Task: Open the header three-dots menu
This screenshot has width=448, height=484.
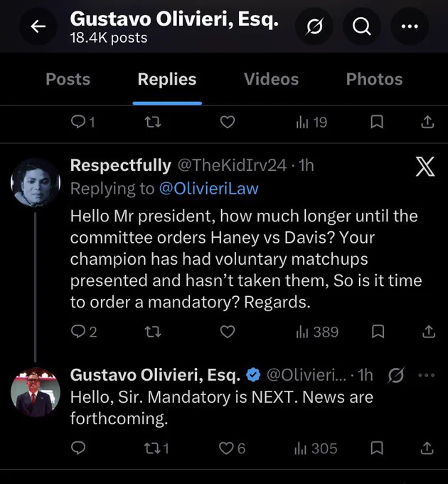Action: (x=410, y=26)
